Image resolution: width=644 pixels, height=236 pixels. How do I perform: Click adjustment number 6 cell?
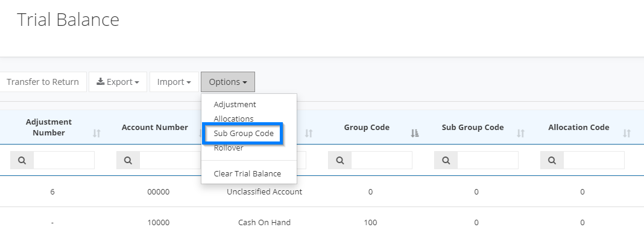(52, 191)
